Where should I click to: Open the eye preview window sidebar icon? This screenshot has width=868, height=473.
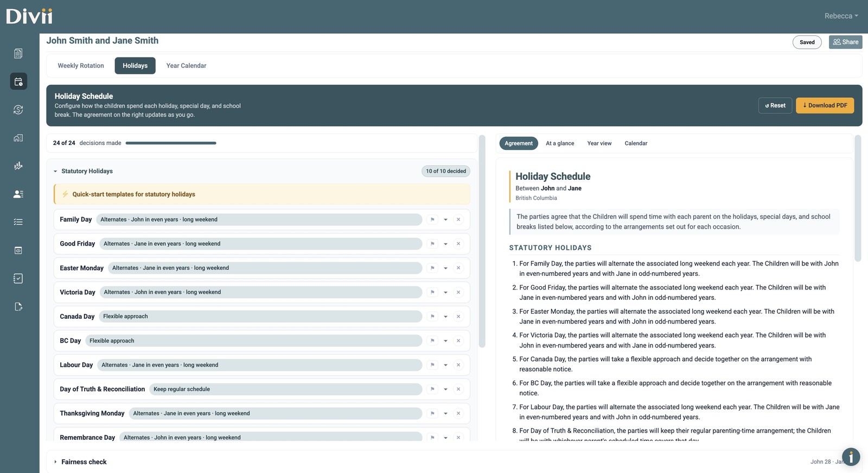pyautogui.click(x=18, y=250)
